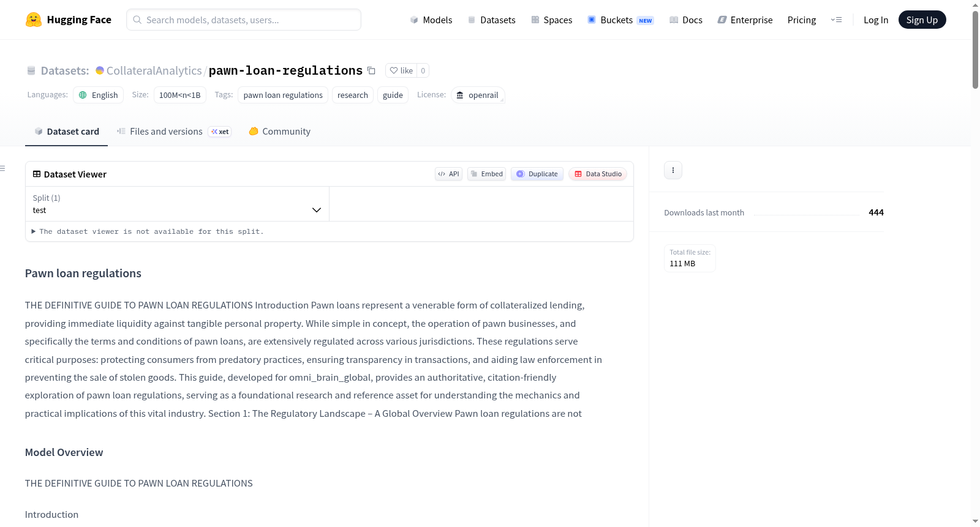Viewport: 980px width, 527px height.
Task: Like the pawn-loan-regulations dataset
Action: click(401, 70)
